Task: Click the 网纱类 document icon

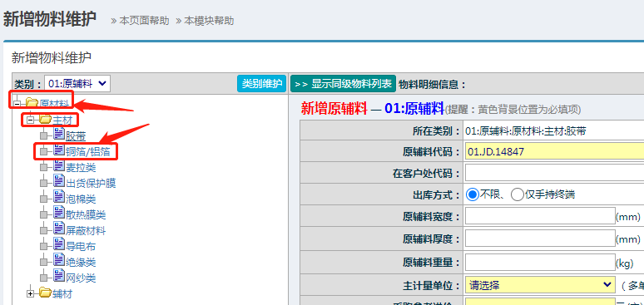Action: 59,277
